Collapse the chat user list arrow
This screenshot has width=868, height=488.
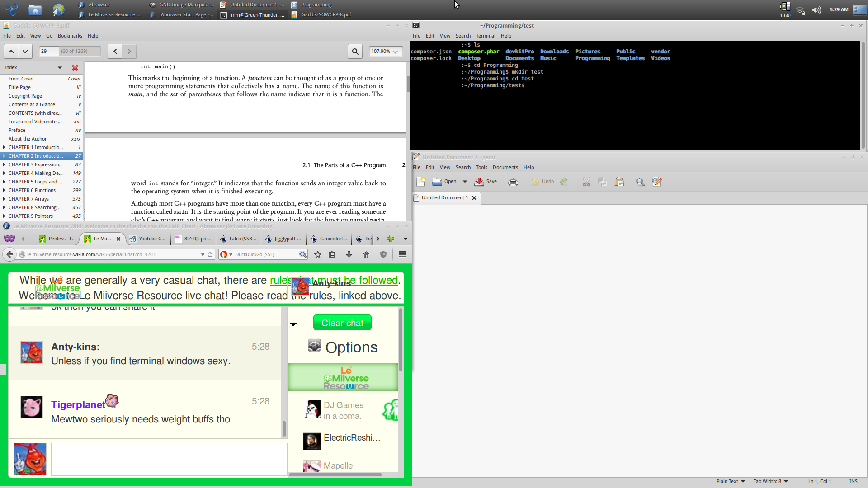pyautogui.click(x=293, y=324)
